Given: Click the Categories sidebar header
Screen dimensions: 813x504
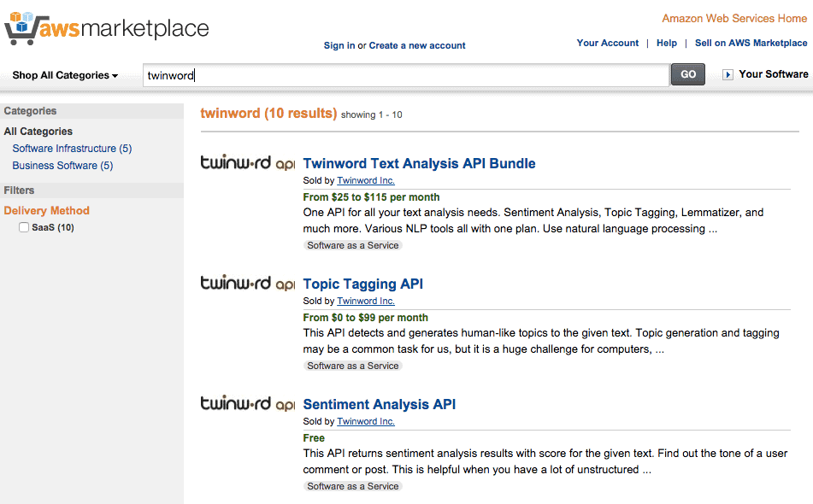Looking at the screenshot, I should coord(91,111).
